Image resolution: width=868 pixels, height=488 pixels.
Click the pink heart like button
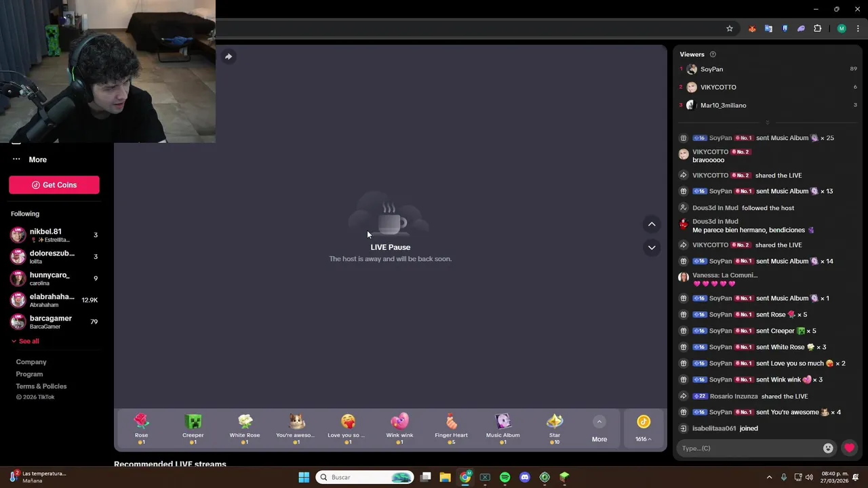tap(849, 448)
